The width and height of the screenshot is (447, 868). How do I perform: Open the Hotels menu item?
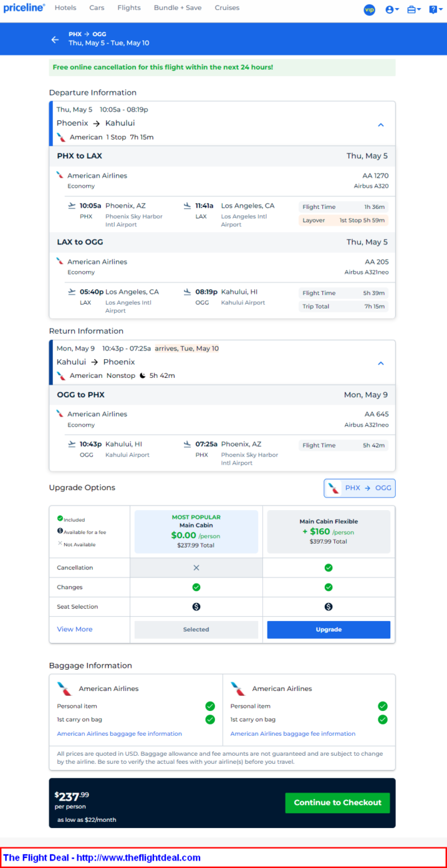65,8
